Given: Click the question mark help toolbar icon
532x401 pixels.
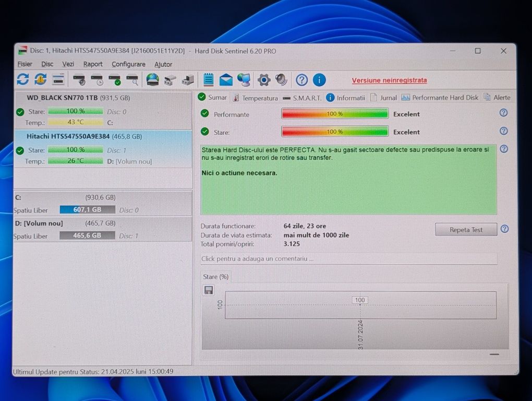Looking at the screenshot, I should pos(301,80).
